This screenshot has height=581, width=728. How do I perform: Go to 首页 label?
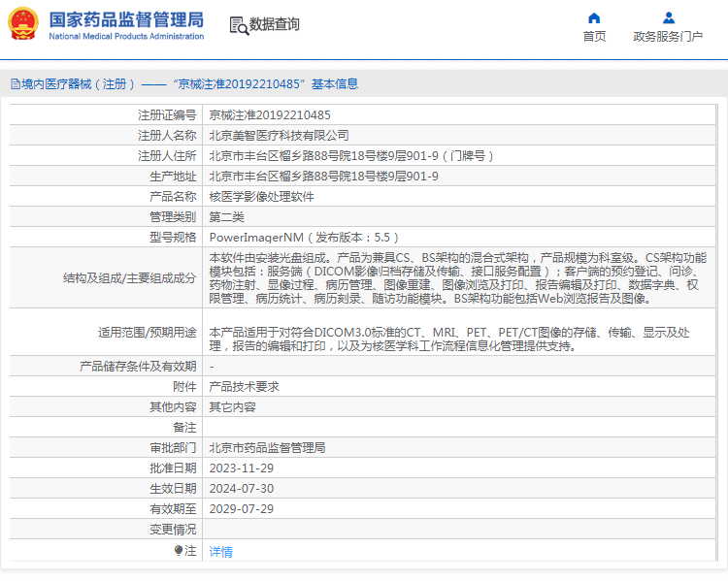[x=594, y=36]
